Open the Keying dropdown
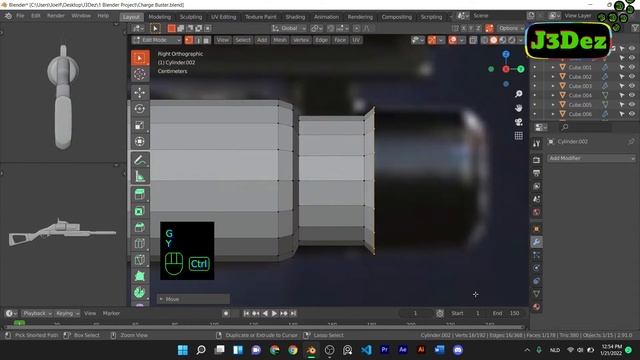640x360 pixels. [67, 313]
